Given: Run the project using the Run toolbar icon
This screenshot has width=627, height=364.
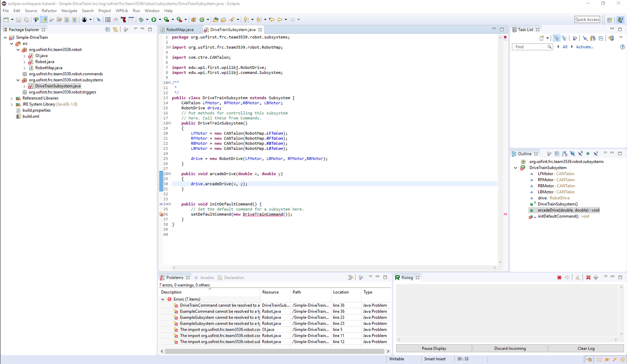Looking at the screenshot, I should [x=154, y=20].
